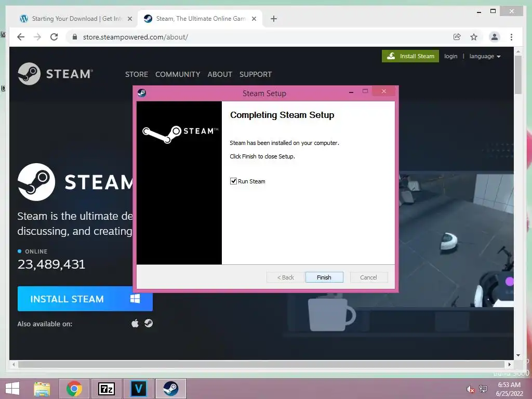Open the STORE menu on Steam site
Viewport: 532px width, 399px height.
137,74
